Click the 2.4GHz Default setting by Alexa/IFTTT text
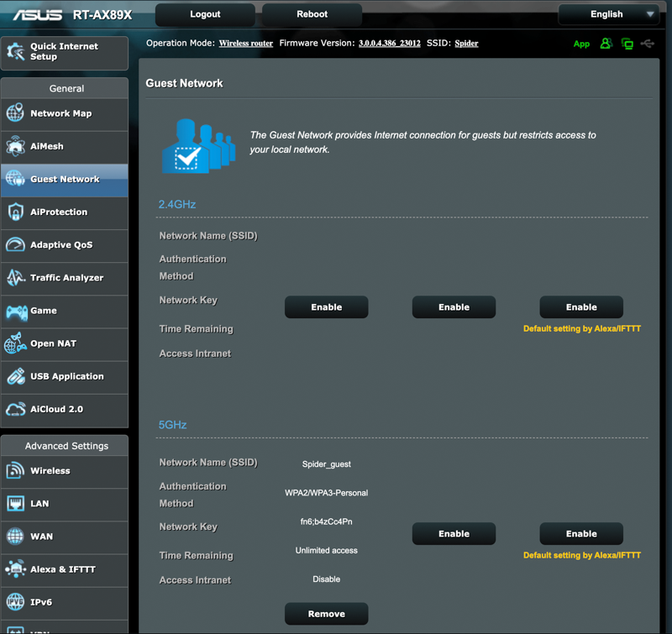This screenshot has height=634, width=672. coord(581,328)
